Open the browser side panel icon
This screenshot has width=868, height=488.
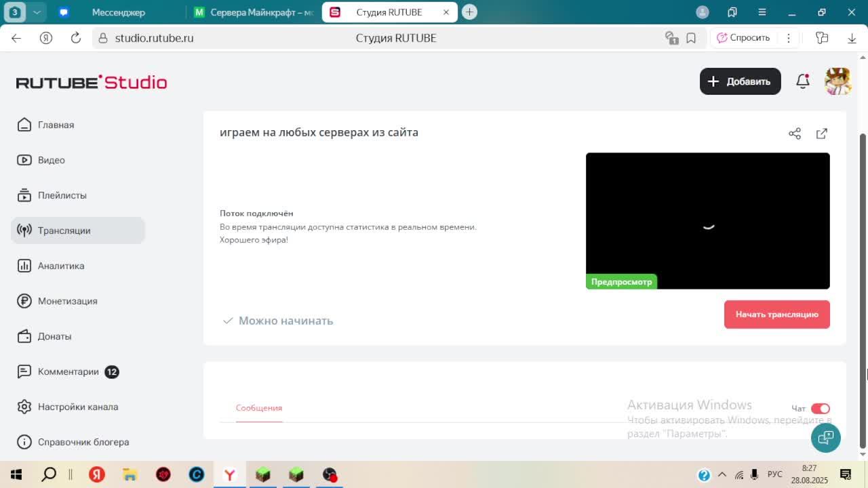coord(732,12)
